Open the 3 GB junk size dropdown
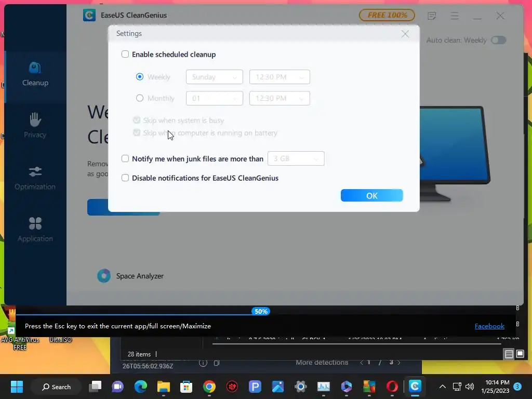 pos(296,158)
